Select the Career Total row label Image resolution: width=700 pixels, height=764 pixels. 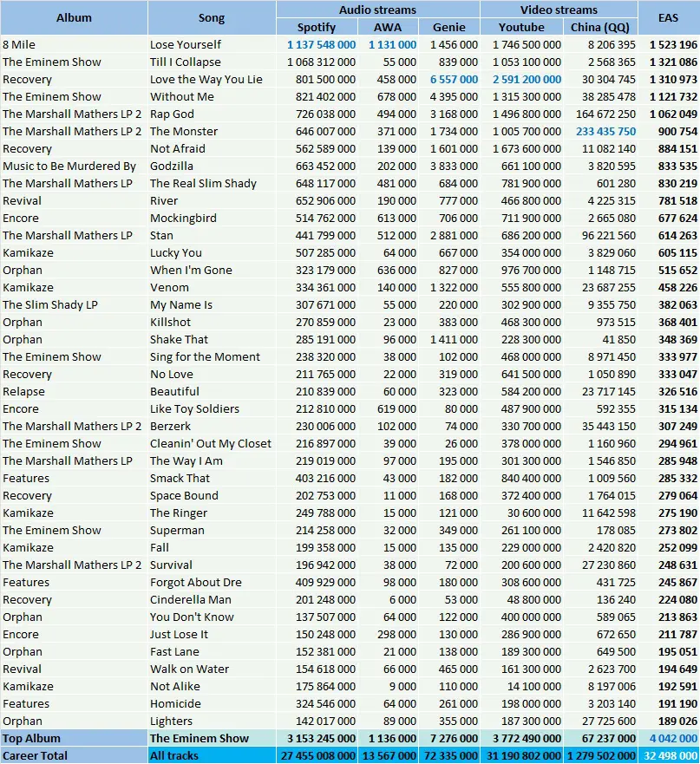coord(74,755)
